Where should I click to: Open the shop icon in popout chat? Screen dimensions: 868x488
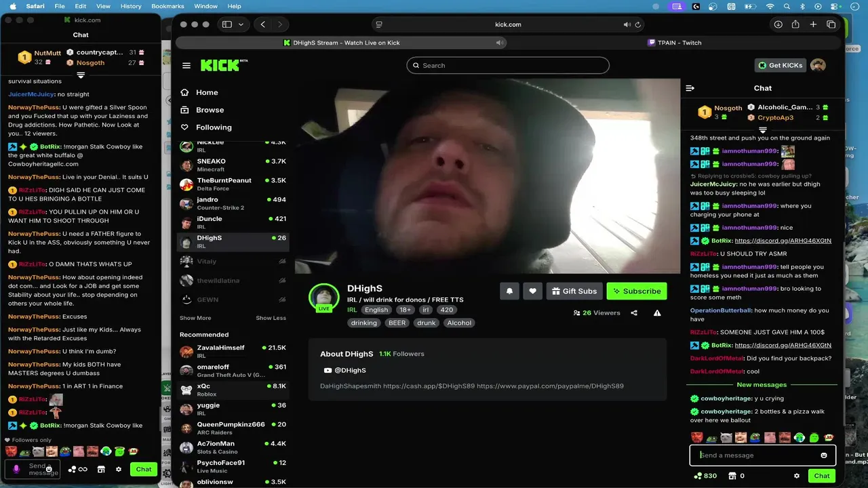[101, 469]
